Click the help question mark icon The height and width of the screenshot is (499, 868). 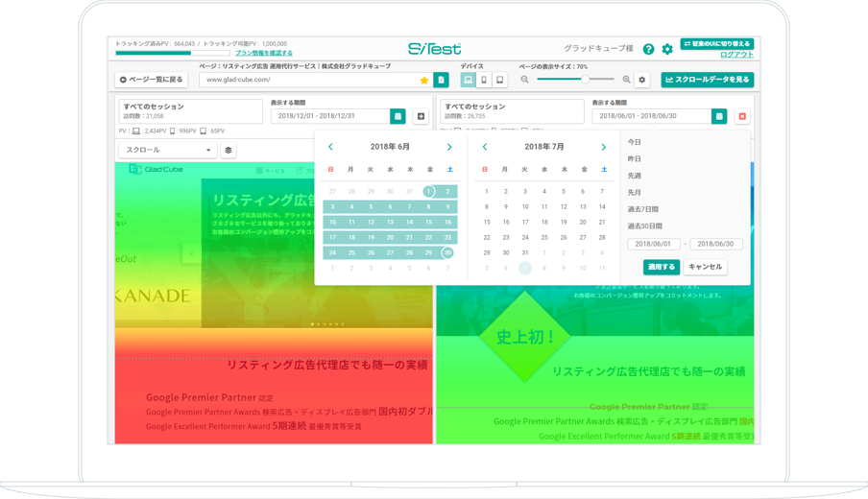click(648, 49)
